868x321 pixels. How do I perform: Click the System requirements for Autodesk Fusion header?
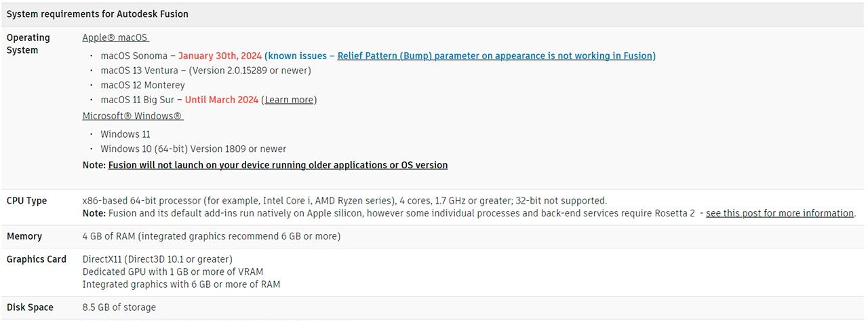point(98,14)
